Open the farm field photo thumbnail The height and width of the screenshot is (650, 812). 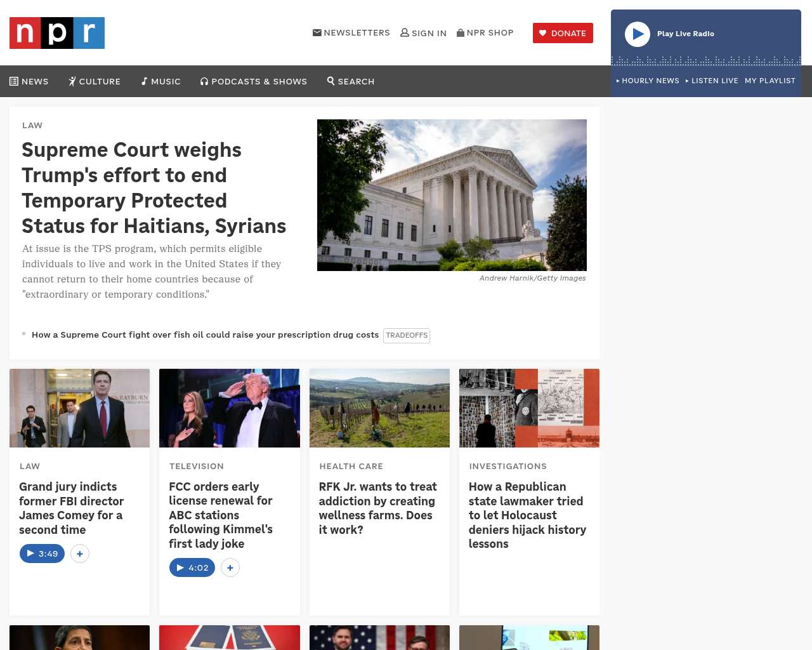[379, 408]
